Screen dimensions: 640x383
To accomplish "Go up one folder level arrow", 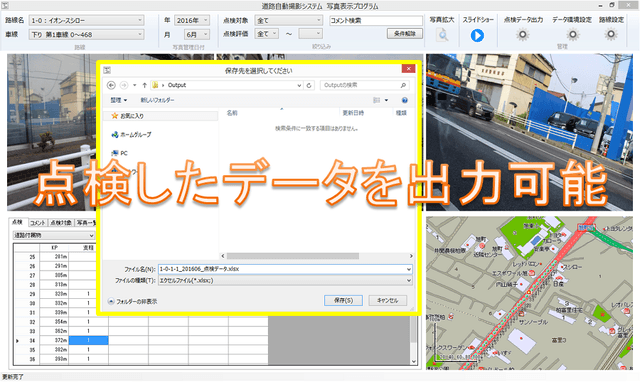I will point(144,85).
